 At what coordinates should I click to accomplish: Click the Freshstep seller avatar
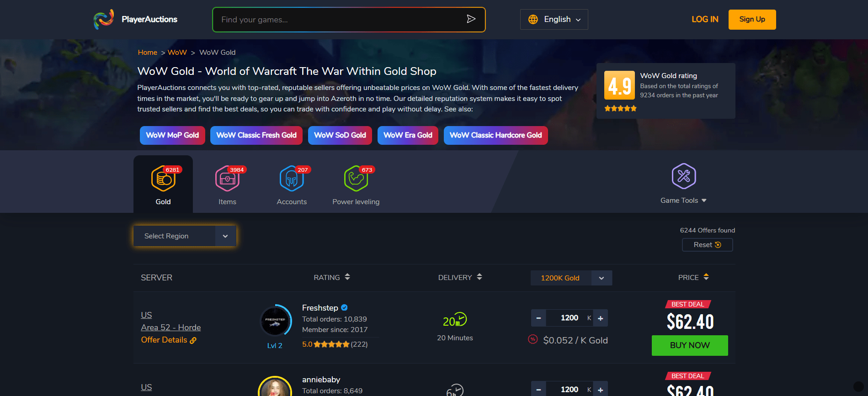point(275,321)
